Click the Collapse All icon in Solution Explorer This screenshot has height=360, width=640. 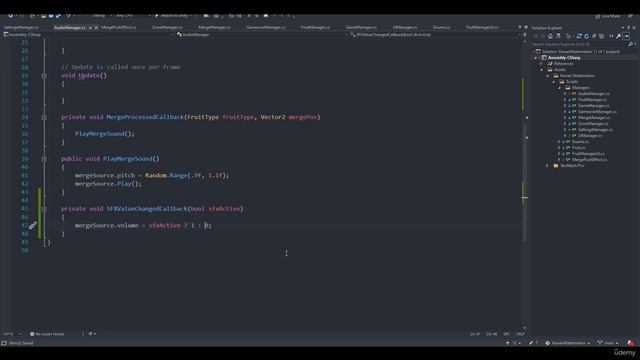tap(594, 36)
